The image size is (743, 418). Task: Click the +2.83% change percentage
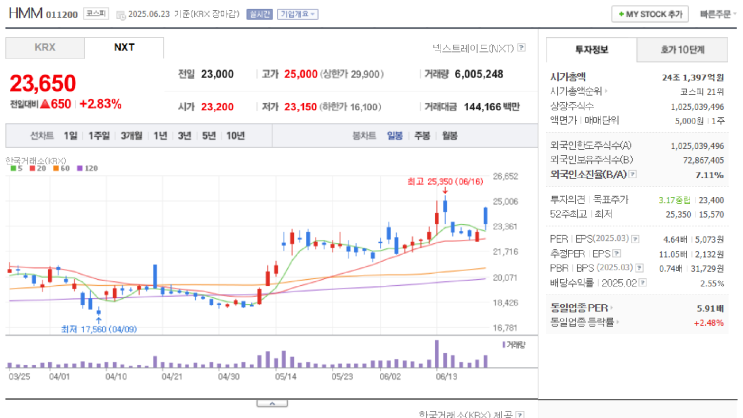click(x=100, y=104)
